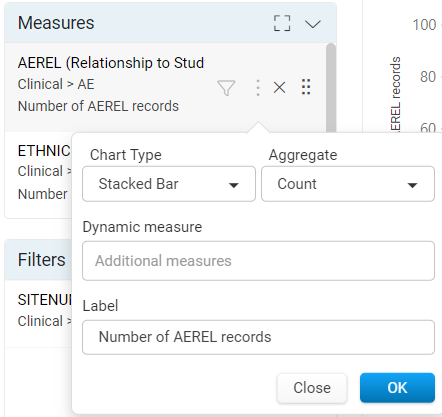
Task: Select the SITENU filter entry
Action: coord(38,313)
